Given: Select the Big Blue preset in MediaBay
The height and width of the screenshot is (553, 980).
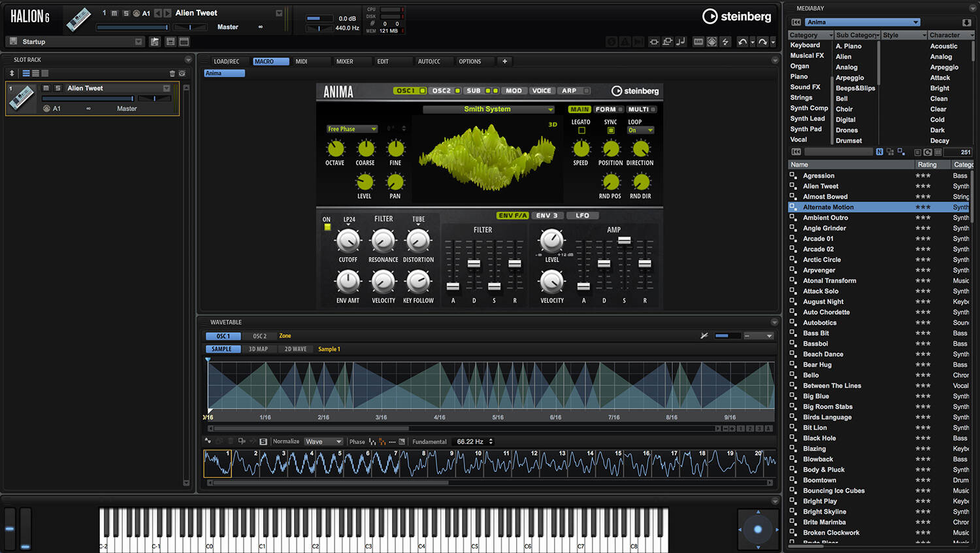Looking at the screenshot, I should tap(815, 395).
